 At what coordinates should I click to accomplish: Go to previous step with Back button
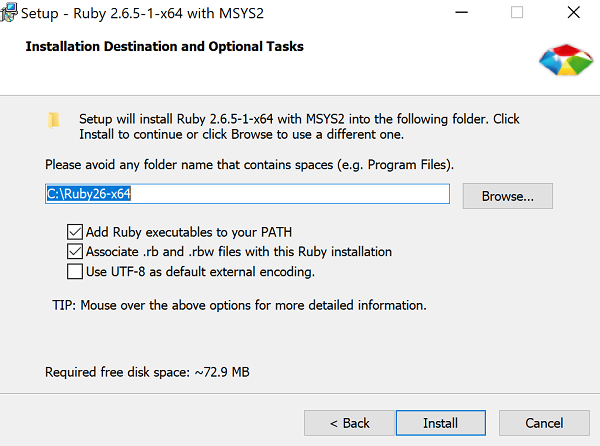[349, 423]
